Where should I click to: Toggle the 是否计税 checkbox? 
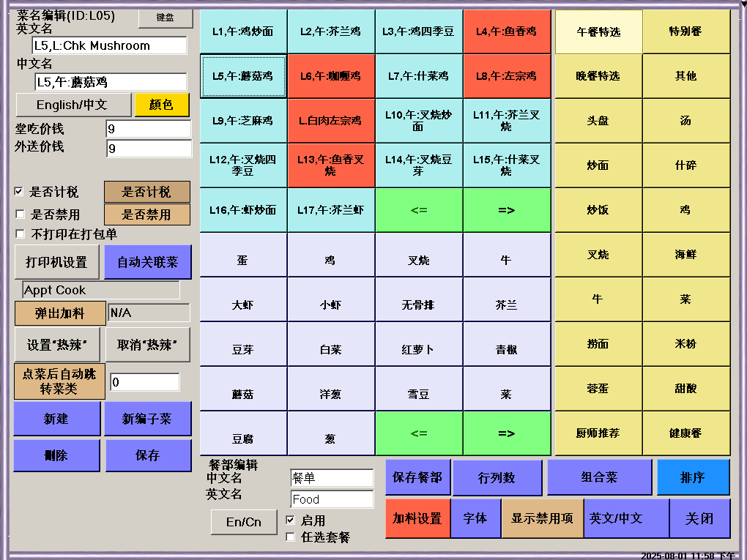point(19,192)
